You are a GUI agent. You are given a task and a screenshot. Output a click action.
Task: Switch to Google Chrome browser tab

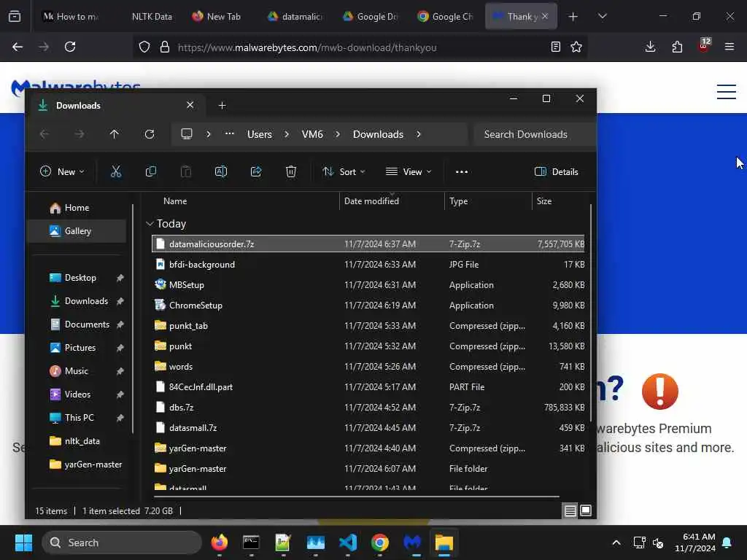click(x=446, y=16)
